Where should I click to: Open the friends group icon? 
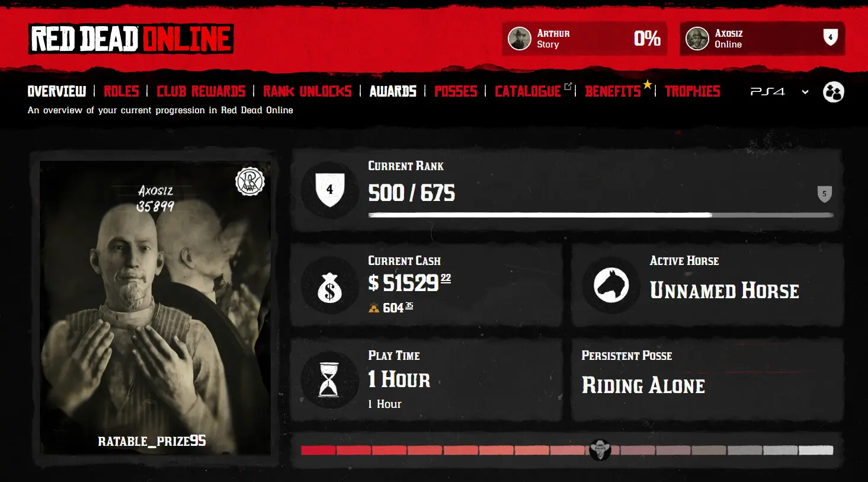click(834, 92)
